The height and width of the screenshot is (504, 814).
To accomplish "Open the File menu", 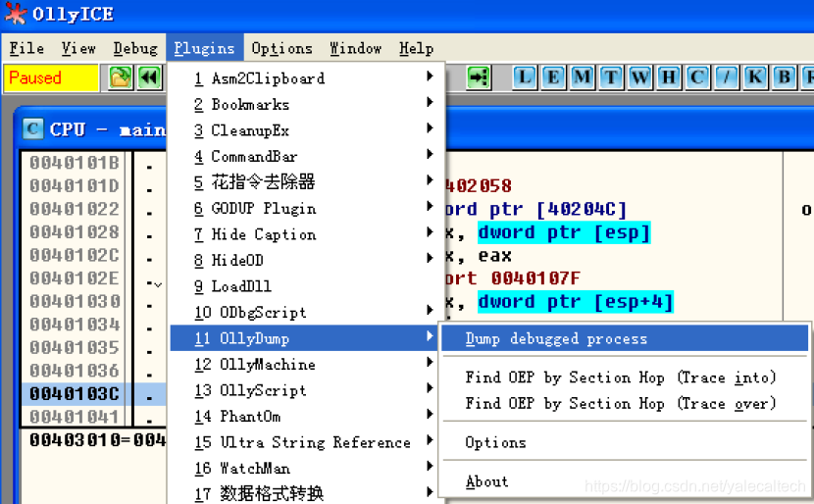I will (x=26, y=48).
